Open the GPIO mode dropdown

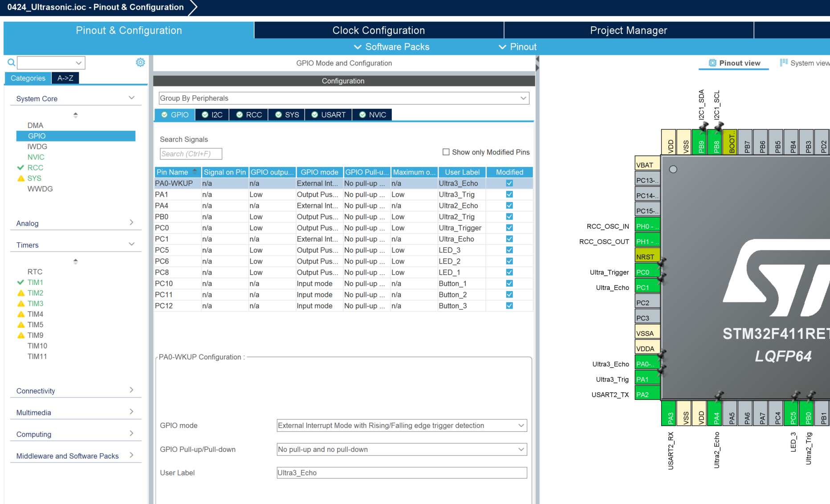click(x=402, y=426)
